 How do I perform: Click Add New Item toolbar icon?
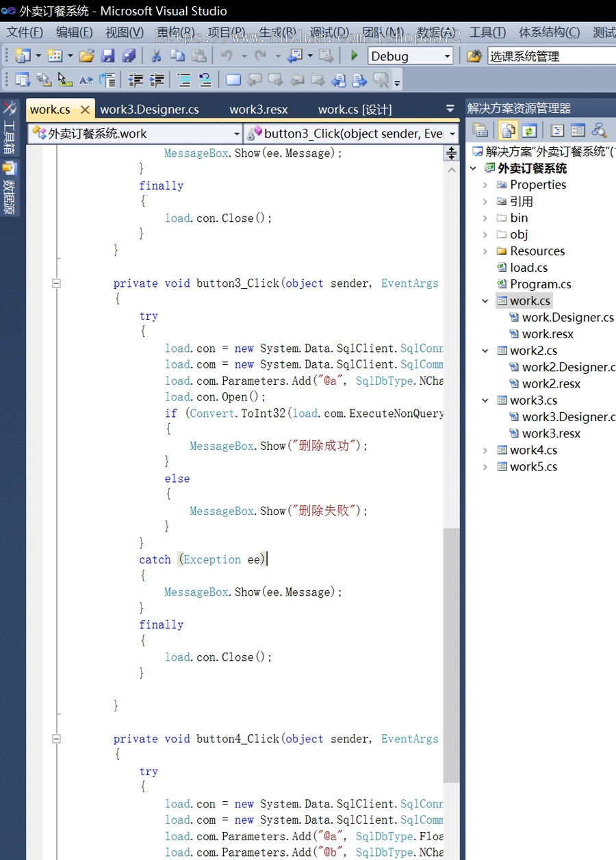[x=55, y=56]
